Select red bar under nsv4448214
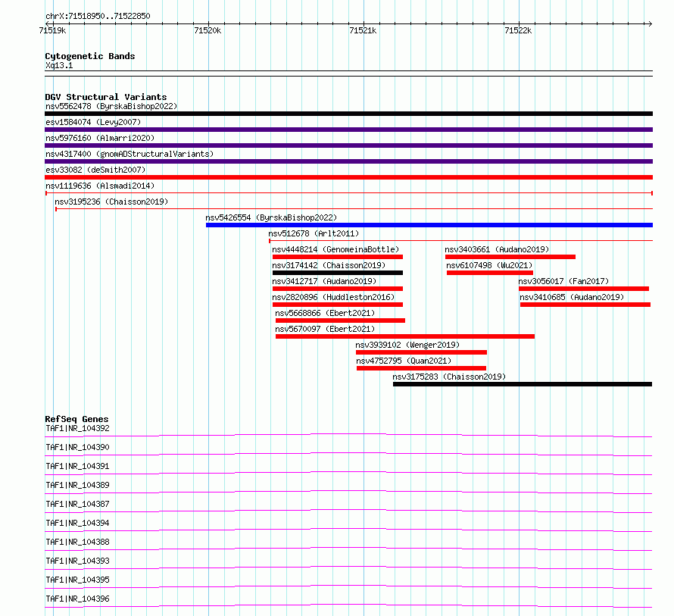The width and height of the screenshot is (674, 616). (x=338, y=257)
